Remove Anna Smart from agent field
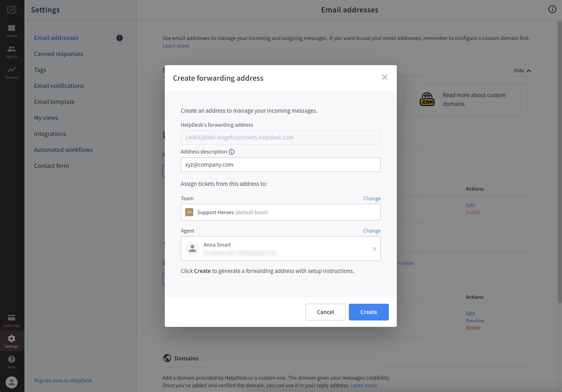562x392 pixels. pos(374,249)
